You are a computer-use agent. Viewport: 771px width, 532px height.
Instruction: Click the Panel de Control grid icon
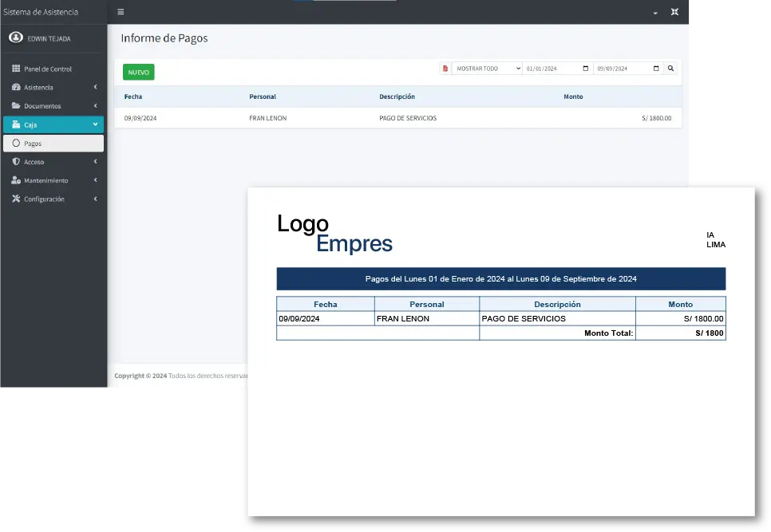coord(16,69)
